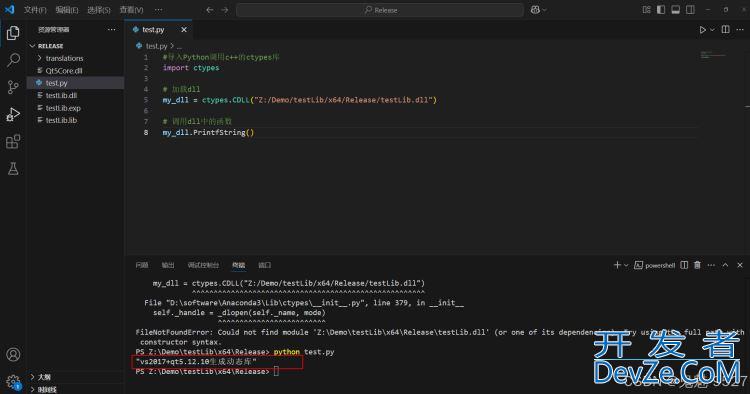Click the my_dll.PrintfString() code line

tap(209, 132)
